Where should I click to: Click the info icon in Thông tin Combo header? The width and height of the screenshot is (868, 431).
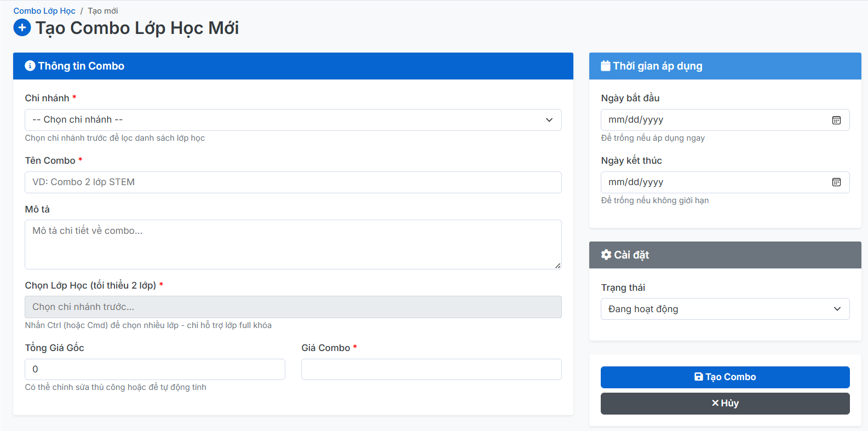coord(30,66)
